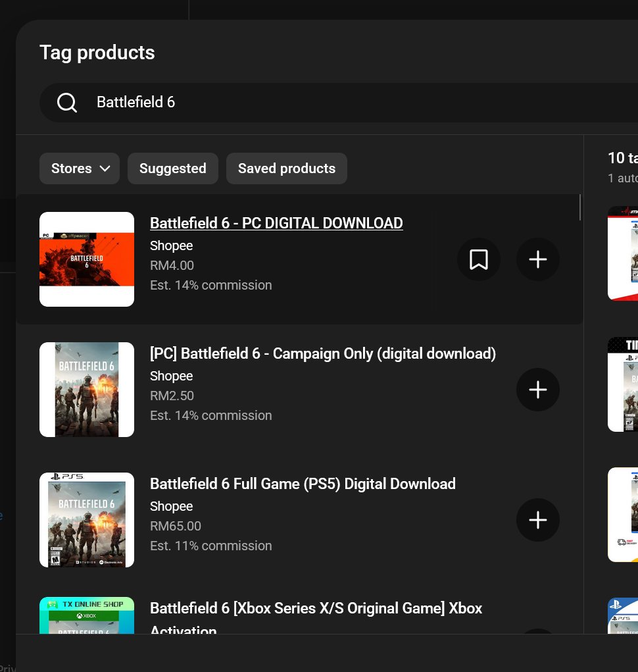
Task: Click the search magnifier icon
Action: (x=67, y=103)
